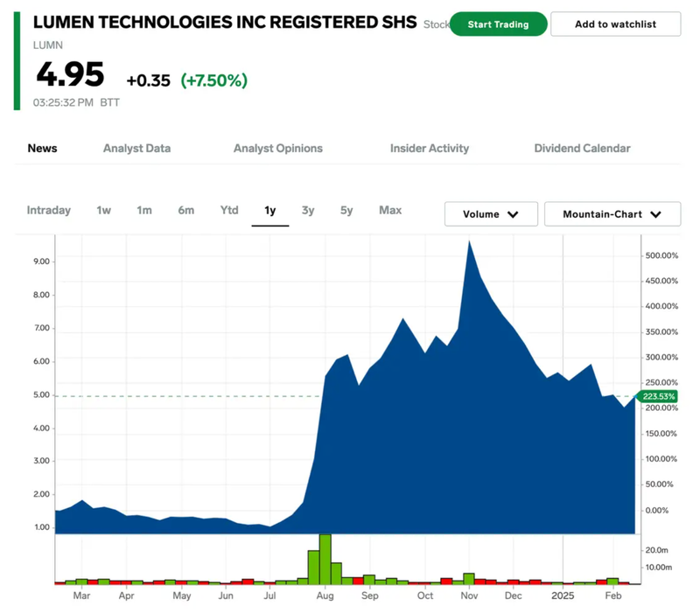Select the Max time range
The width and height of the screenshot is (700, 613).
pyautogui.click(x=390, y=210)
